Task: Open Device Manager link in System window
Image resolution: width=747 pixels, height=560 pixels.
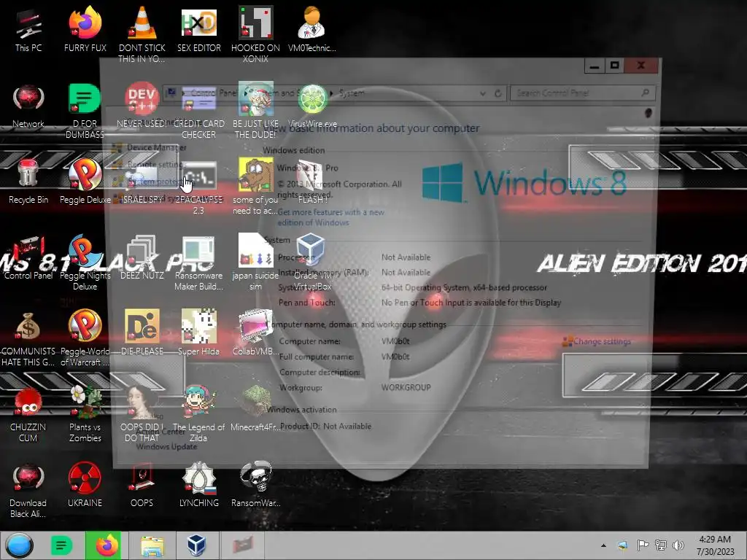Action: tap(157, 147)
